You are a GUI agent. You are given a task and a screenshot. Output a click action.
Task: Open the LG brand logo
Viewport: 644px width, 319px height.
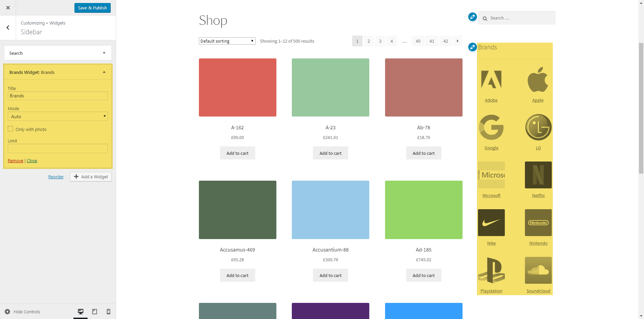point(538,127)
